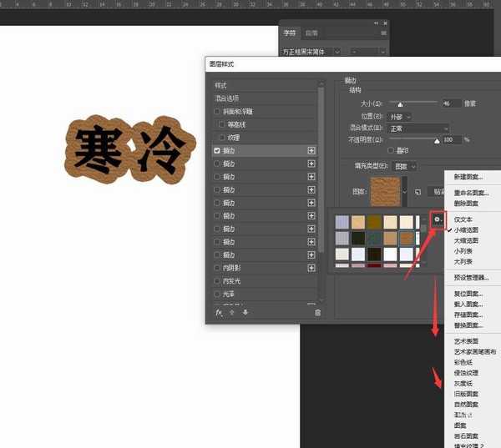501x448 pixels.
Task: Select 载入图案 in the pattern menu
Action: (468, 305)
